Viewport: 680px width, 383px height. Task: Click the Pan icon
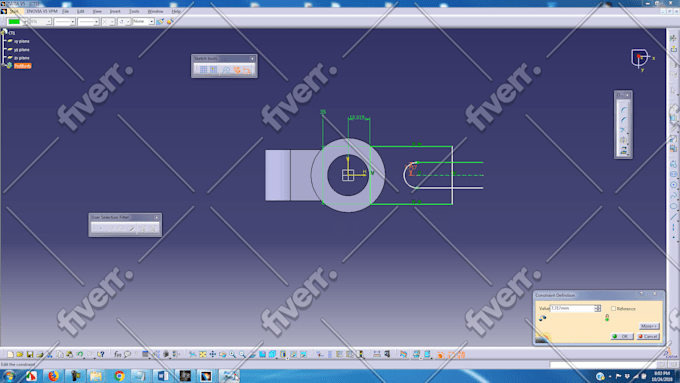212,354
